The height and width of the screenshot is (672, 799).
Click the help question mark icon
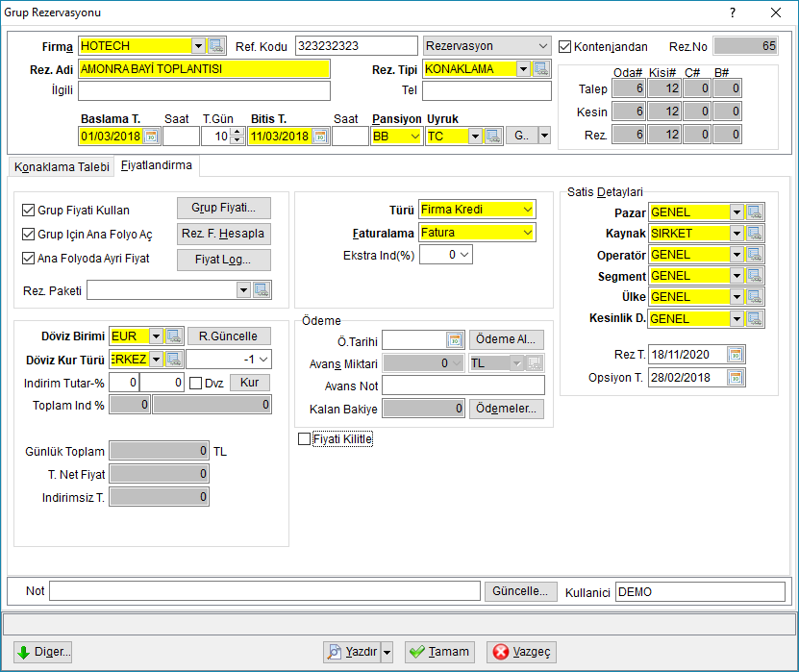[733, 12]
